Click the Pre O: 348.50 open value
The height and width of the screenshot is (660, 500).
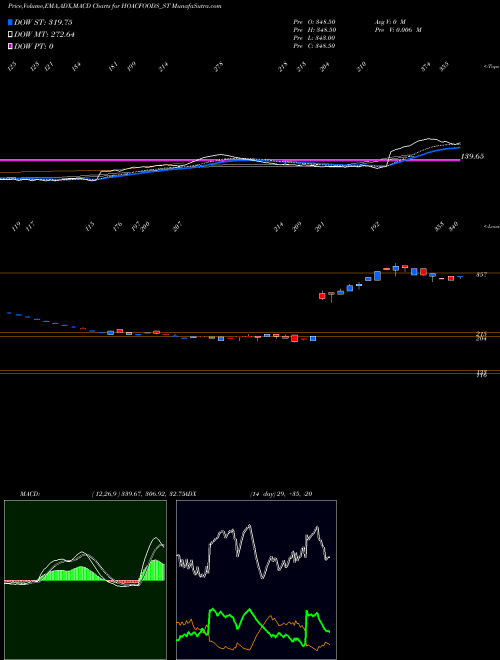tap(314, 22)
